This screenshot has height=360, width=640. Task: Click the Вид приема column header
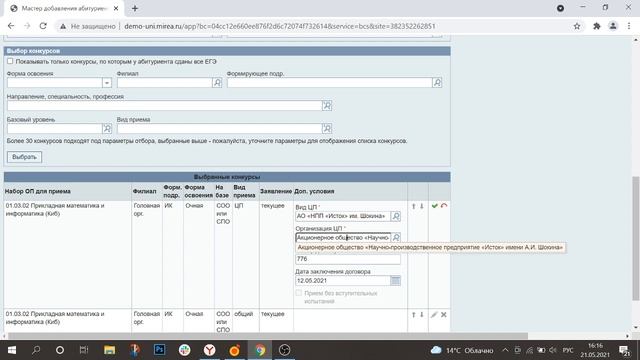pos(244,191)
